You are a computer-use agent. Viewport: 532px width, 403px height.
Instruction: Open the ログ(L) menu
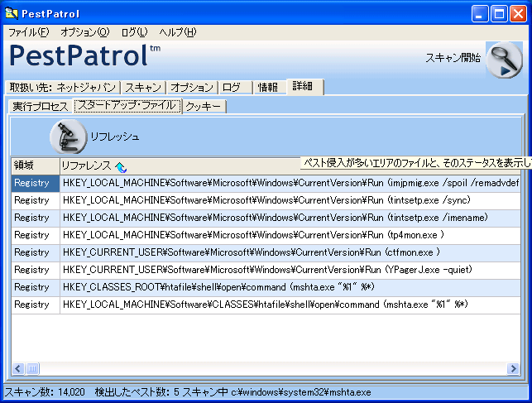tap(134, 32)
